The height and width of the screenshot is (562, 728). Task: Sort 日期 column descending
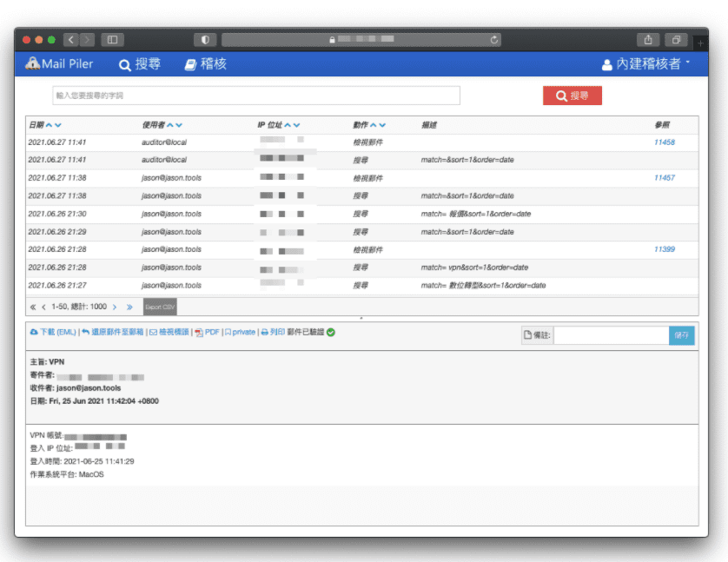pos(58,125)
